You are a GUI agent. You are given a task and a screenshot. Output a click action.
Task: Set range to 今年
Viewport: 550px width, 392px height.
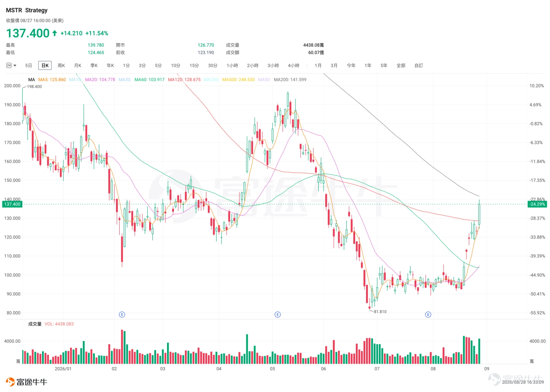(x=351, y=65)
